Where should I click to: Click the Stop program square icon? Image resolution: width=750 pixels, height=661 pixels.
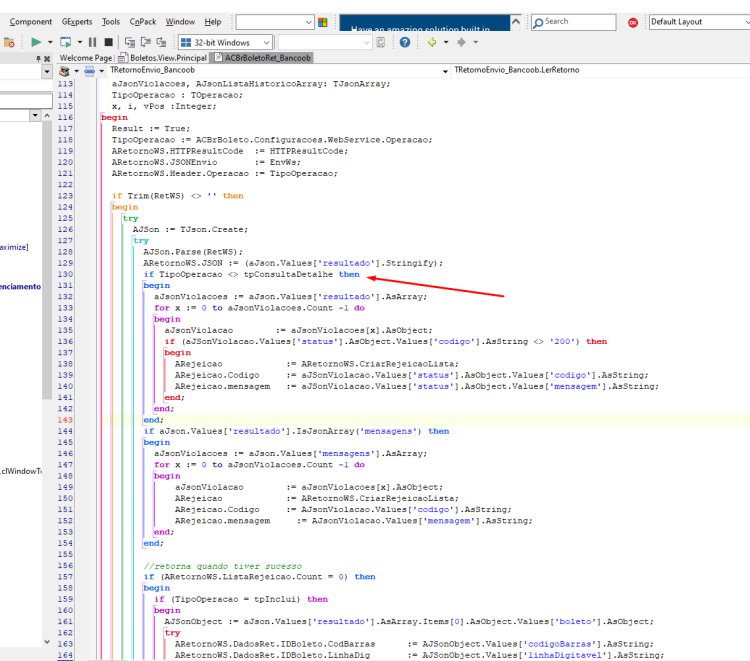pos(109,42)
